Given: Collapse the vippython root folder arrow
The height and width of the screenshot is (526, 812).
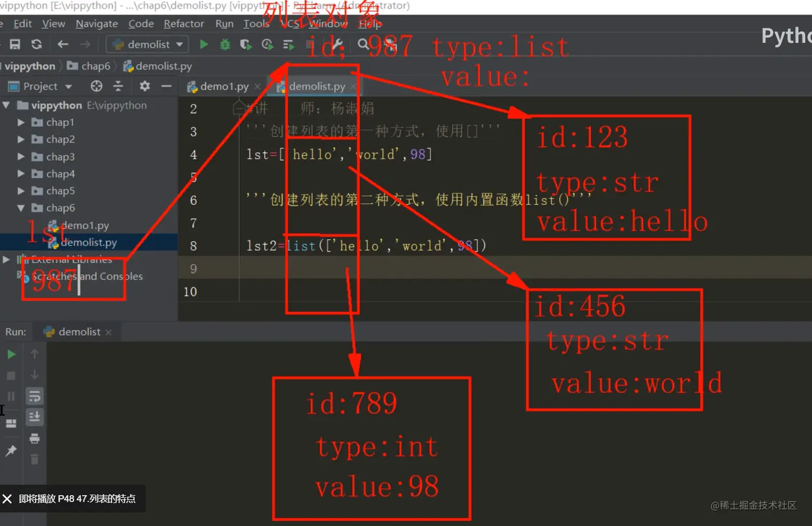Looking at the screenshot, I should (6, 105).
